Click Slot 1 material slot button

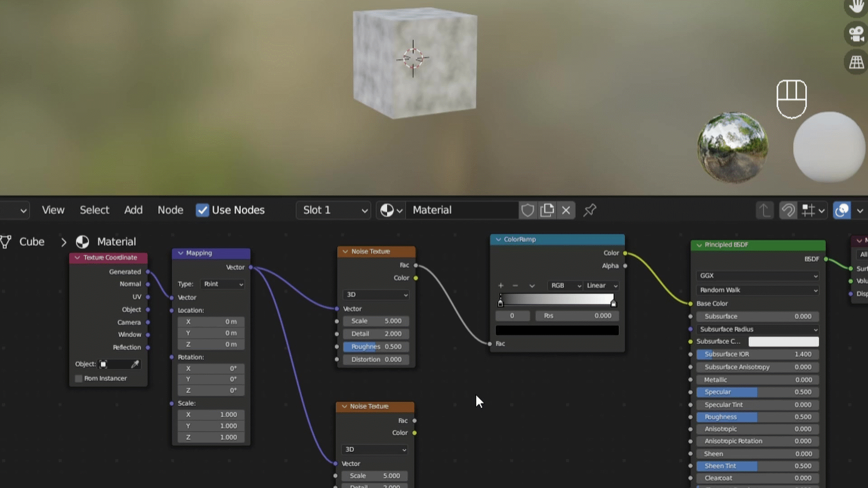click(334, 210)
